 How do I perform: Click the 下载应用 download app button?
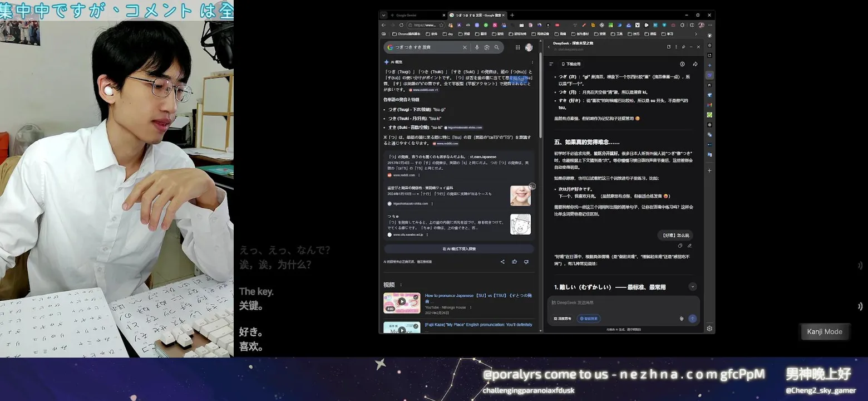coord(571,64)
